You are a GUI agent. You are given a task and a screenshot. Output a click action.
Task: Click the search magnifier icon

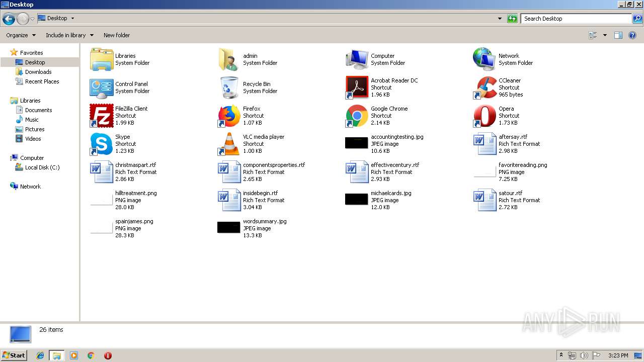637,19
